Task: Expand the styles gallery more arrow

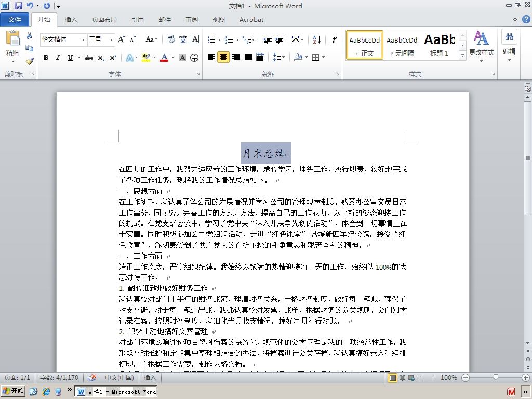Action: [462, 56]
